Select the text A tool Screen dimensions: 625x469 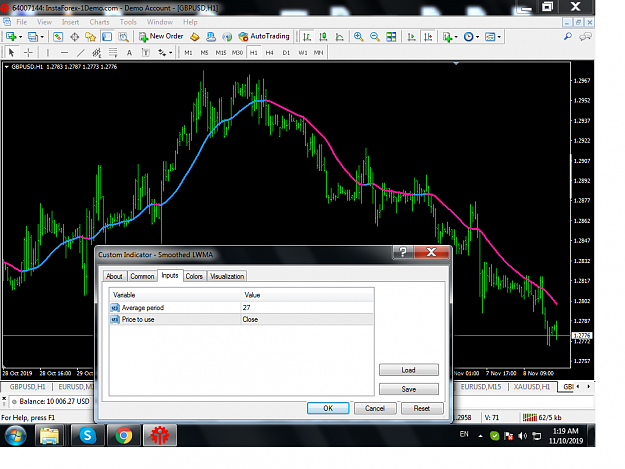(x=129, y=52)
